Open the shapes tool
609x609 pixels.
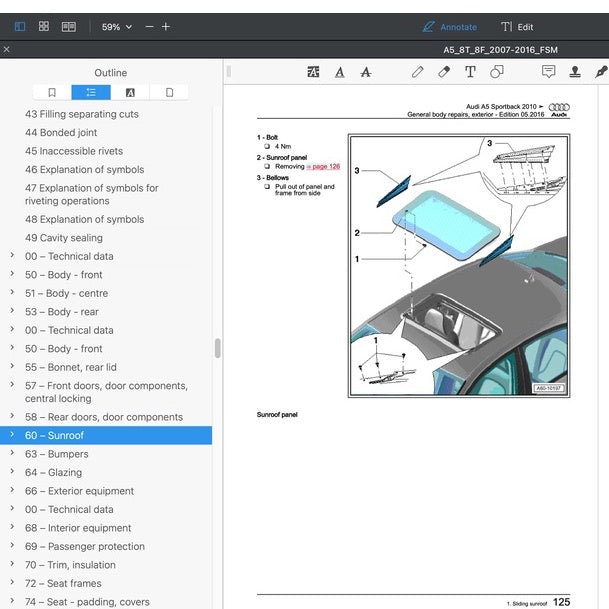click(x=497, y=72)
